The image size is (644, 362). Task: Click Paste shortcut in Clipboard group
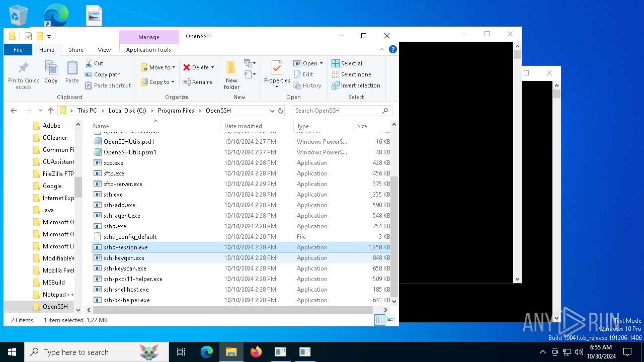tap(108, 85)
